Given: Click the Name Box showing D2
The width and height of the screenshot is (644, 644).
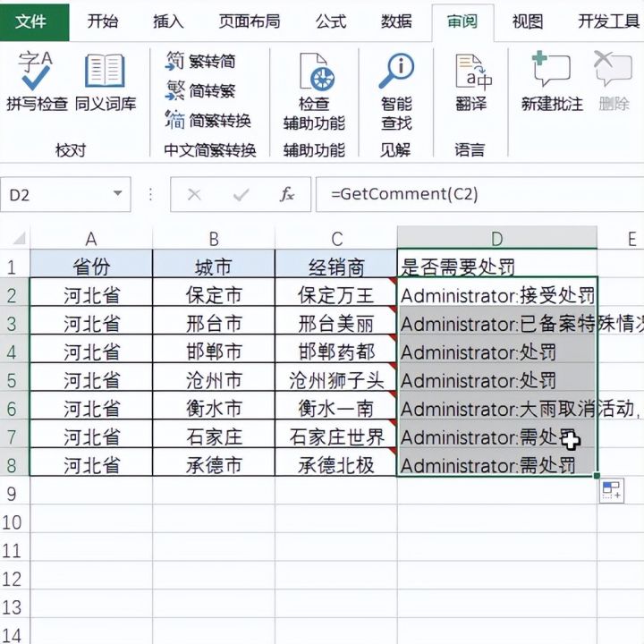Looking at the screenshot, I should tap(65, 194).
